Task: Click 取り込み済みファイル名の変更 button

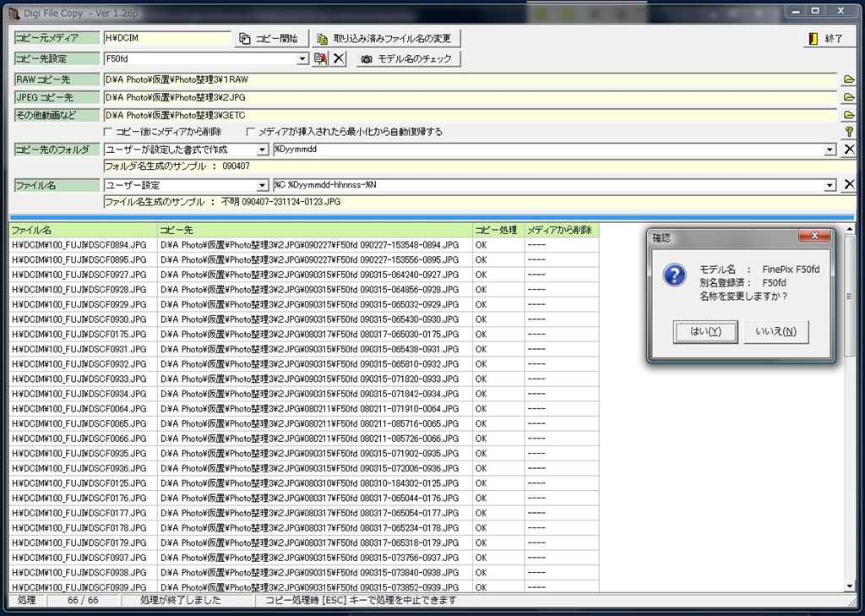Action: click(x=386, y=39)
